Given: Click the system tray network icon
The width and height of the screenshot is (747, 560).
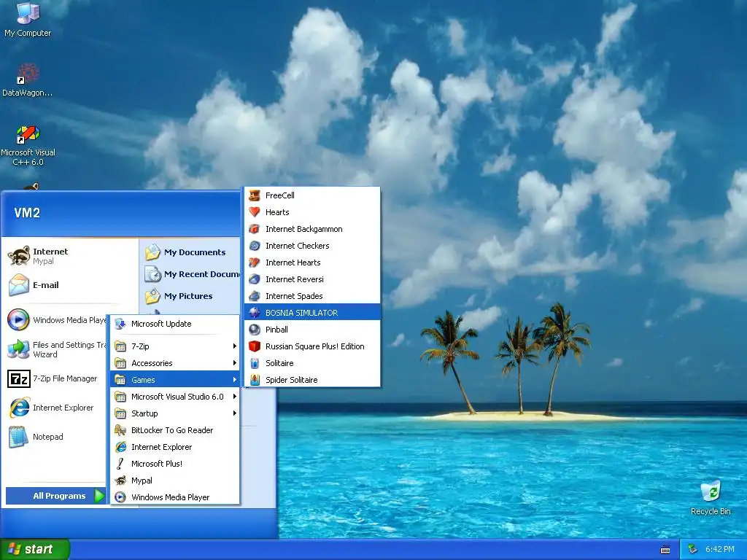Looking at the screenshot, I should (693, 550).
